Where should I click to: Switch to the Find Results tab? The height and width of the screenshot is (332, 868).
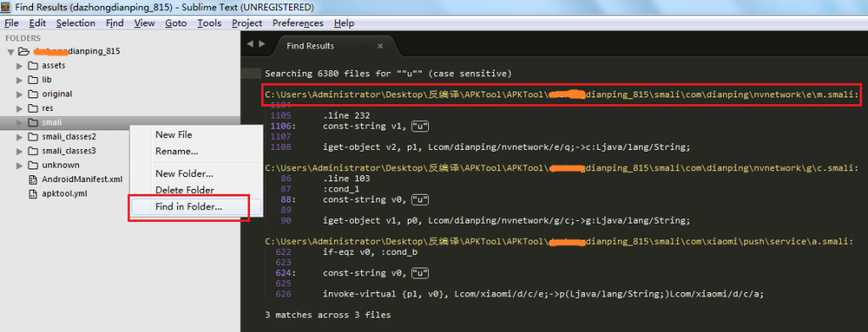(310, 46)
